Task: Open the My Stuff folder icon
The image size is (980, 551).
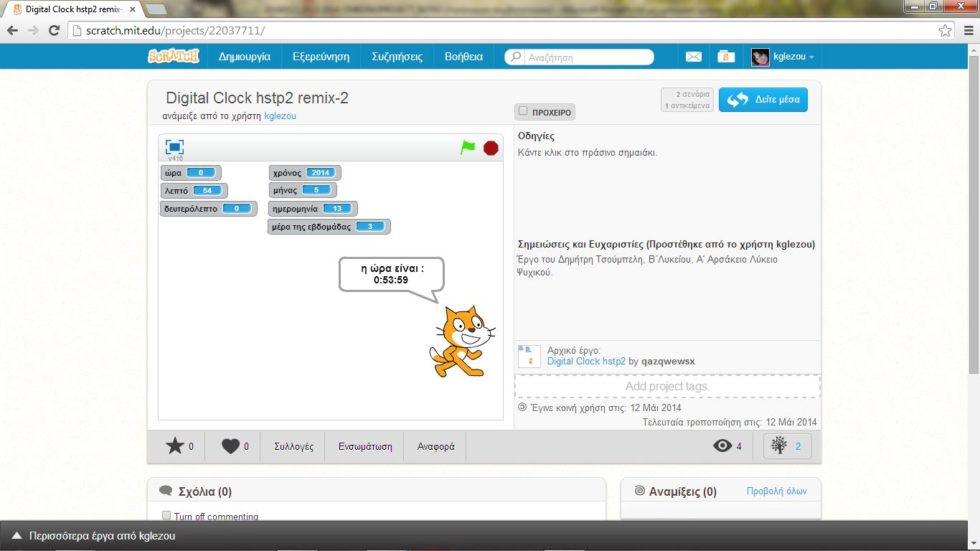Action: [x=726, y=57]
